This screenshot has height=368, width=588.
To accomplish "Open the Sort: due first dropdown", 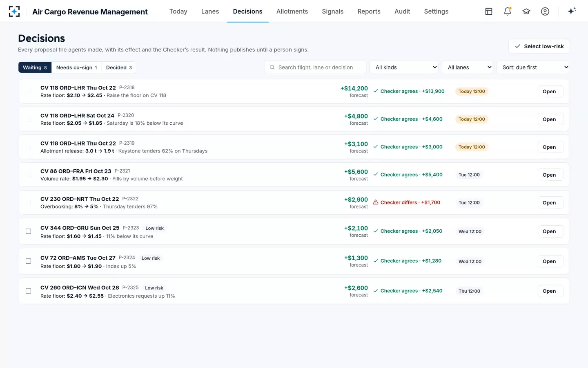I will click(x=533, y=67).
